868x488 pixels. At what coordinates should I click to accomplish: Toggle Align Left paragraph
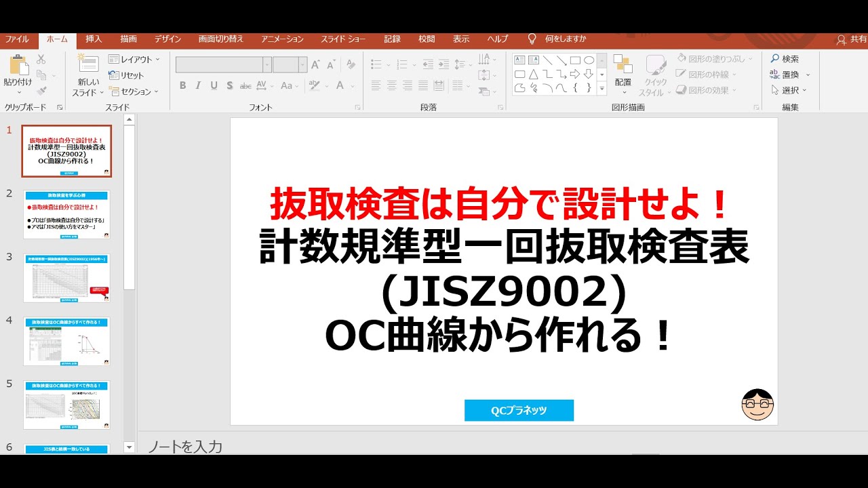click(x=376, y=85)
